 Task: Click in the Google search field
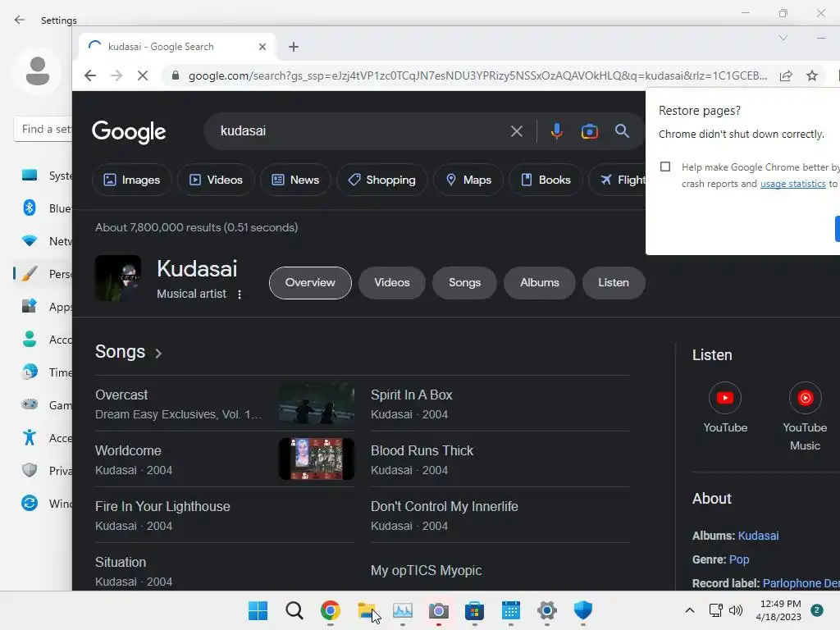click(x=359, y=131)
